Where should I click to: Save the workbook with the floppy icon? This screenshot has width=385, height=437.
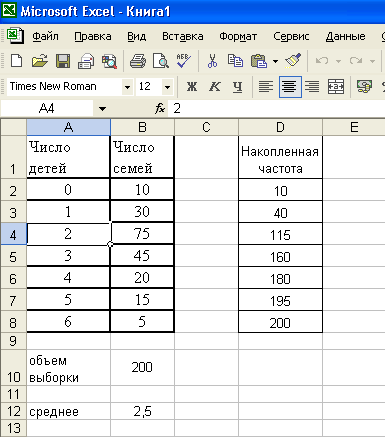(x=63, y=61)
